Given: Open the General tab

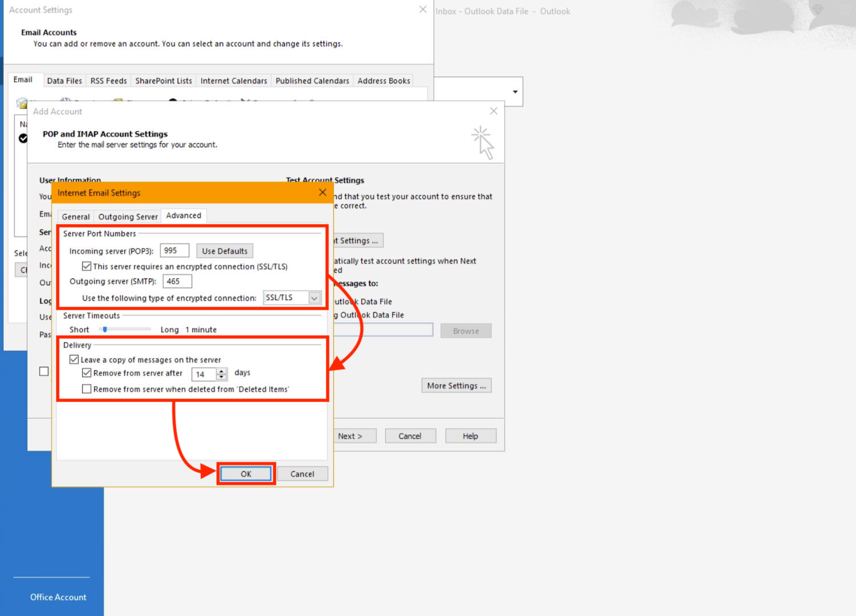Looking at the screenshot, I should coord(76,217).
